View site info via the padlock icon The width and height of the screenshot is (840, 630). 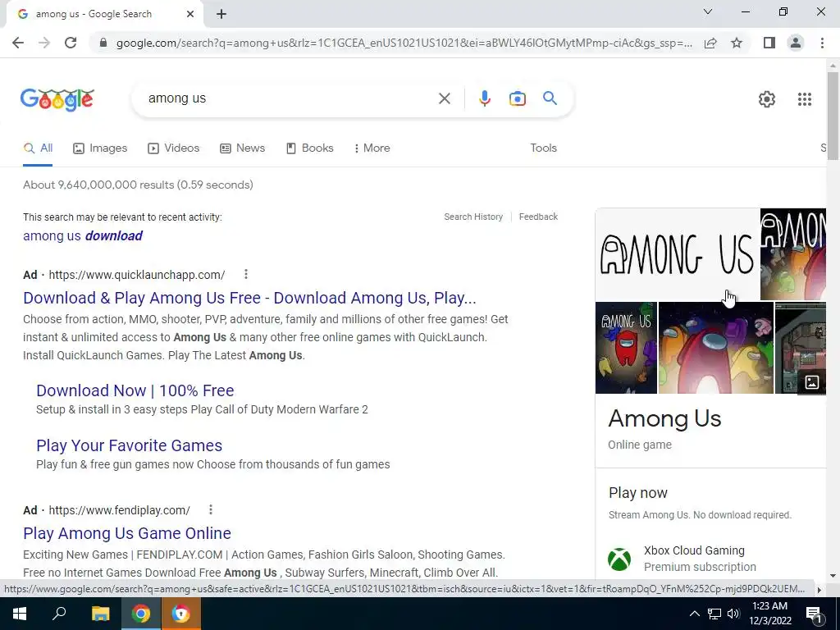[x=103, y=43]
